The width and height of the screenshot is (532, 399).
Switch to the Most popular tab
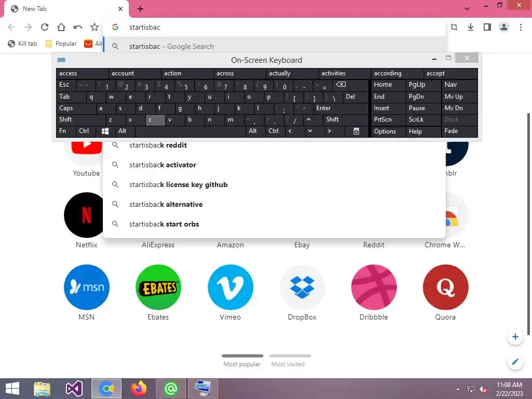242,361
